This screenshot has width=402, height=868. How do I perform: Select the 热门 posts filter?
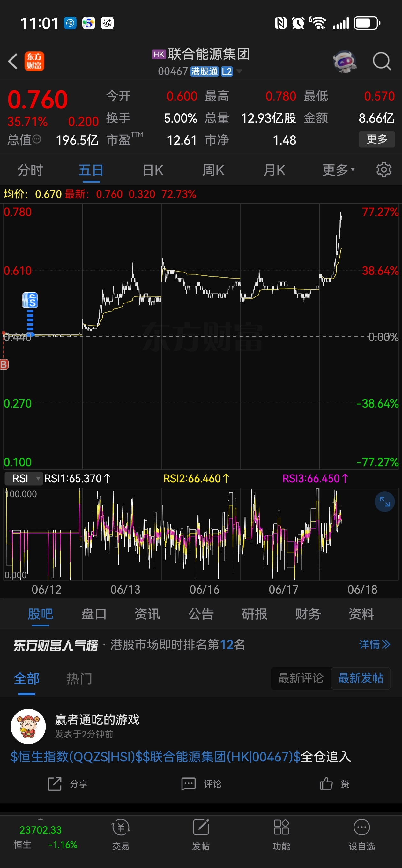tap(79, 678)
